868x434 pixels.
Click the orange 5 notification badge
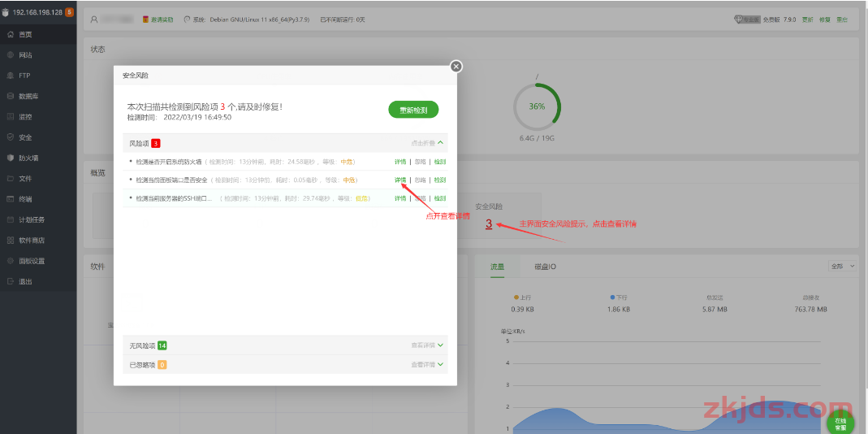[69, 11]
